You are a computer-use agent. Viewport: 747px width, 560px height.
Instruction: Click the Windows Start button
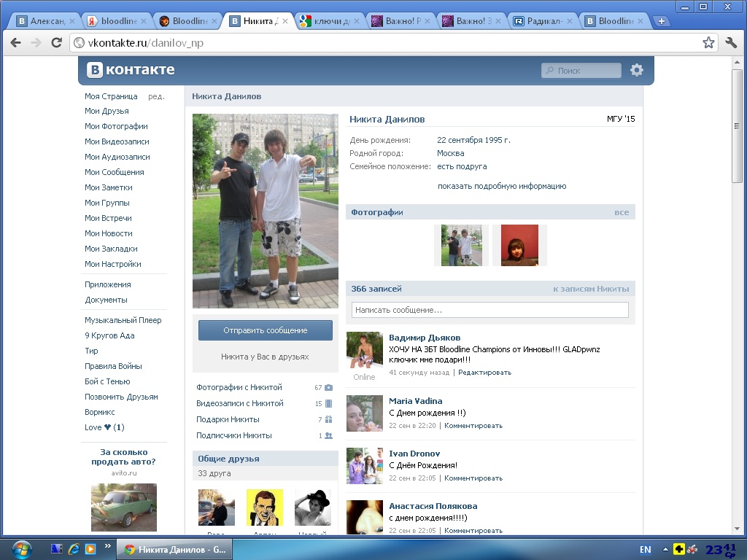pyautogui.click(x=22, y=549)
